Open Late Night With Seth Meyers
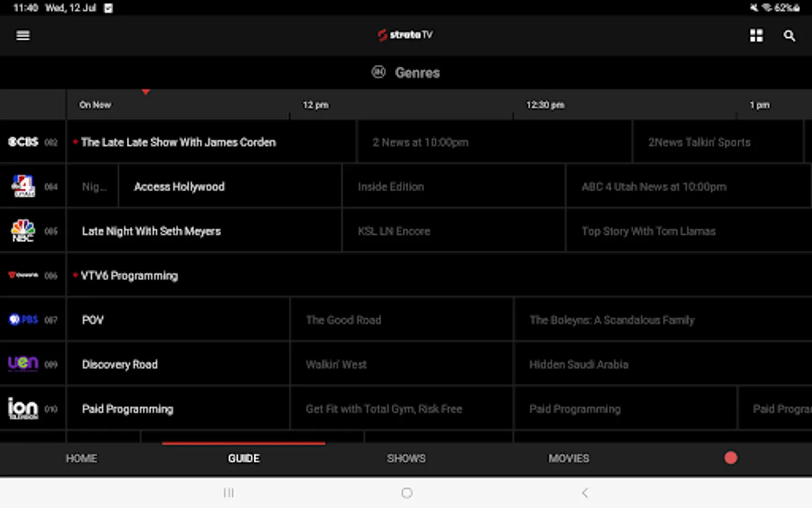This screenshot has width=812, height=508. tap(204, 231)
